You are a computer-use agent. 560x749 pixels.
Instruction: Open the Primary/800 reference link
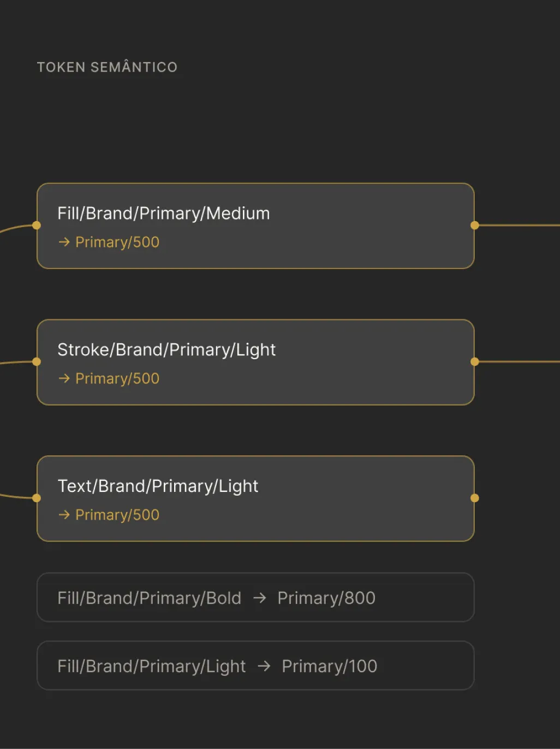[326, 598]
